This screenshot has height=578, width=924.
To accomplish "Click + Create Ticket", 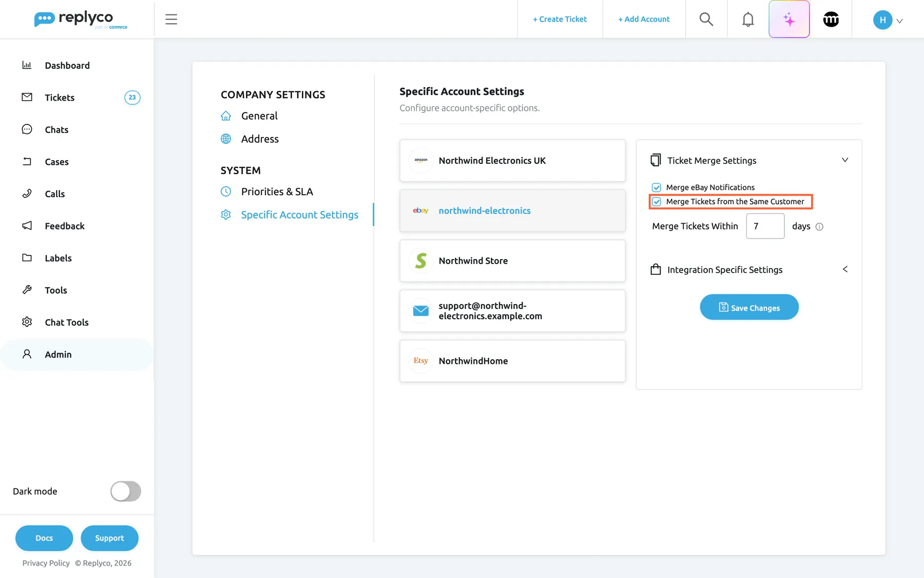I will click(560, 20).
